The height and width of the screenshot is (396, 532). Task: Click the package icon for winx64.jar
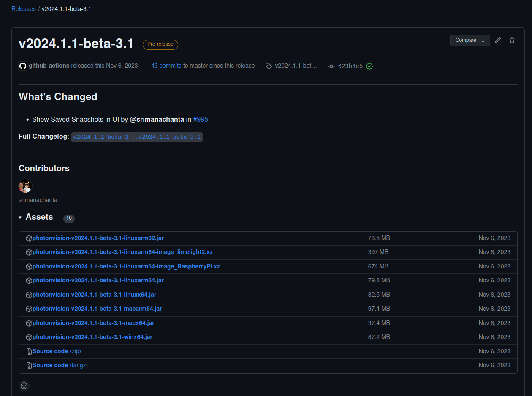[29, 337]
